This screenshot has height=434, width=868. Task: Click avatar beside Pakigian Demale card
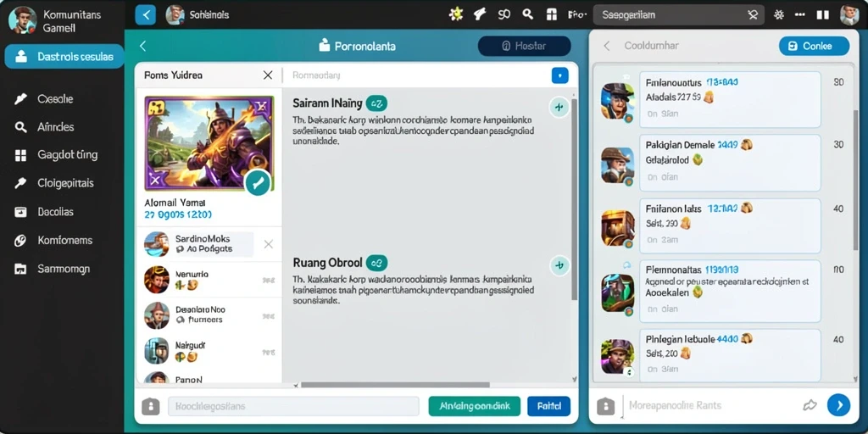click(x=618, y=164)
